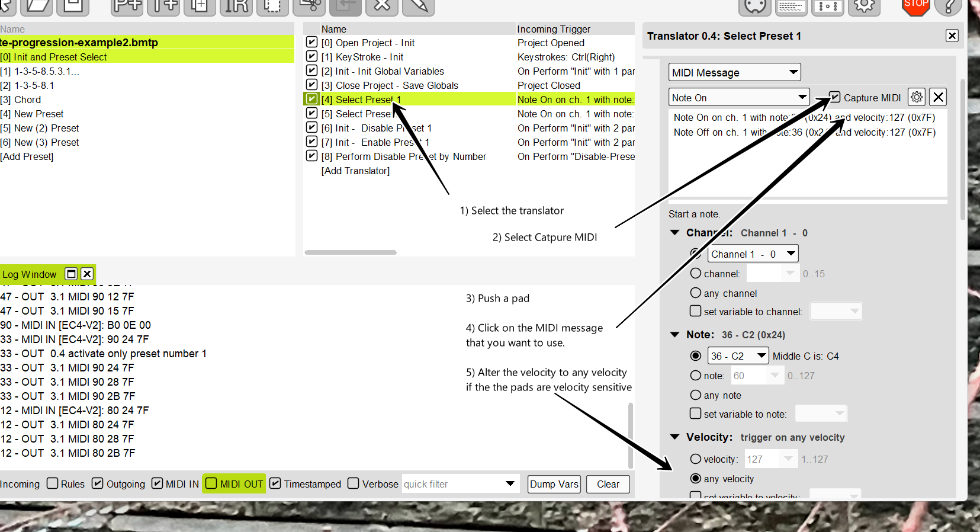Click the Add Preset (P+) toolbar icon

tap(127, 6)
